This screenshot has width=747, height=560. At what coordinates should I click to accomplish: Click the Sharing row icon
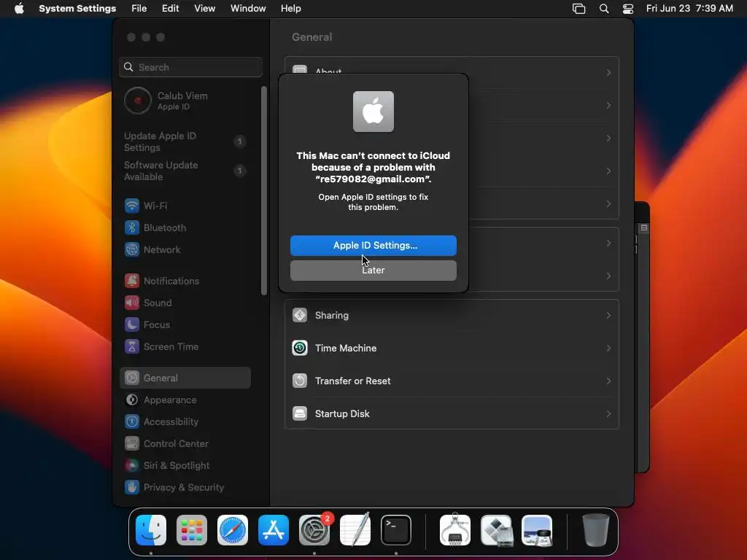pyautogui.click(x=300, y=315)
